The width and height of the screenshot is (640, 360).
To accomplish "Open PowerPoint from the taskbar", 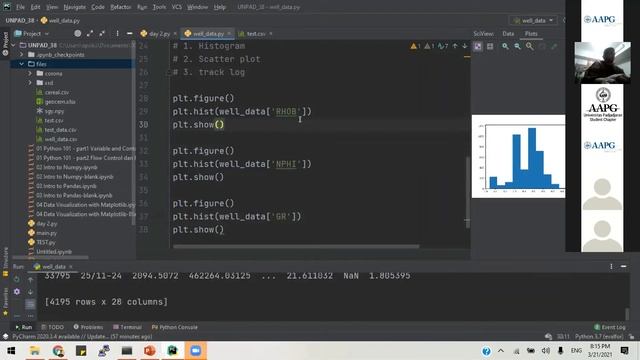I will (x=149, y=351).
